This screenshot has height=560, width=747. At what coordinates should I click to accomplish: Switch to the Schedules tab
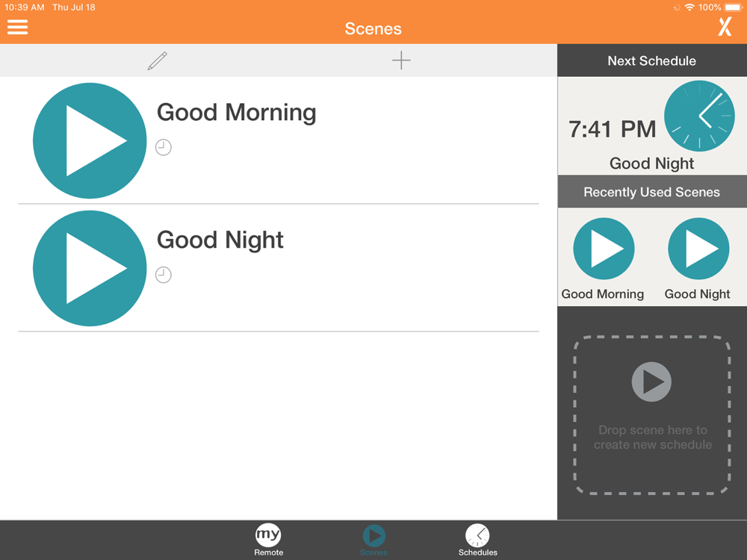coord(477,540)
